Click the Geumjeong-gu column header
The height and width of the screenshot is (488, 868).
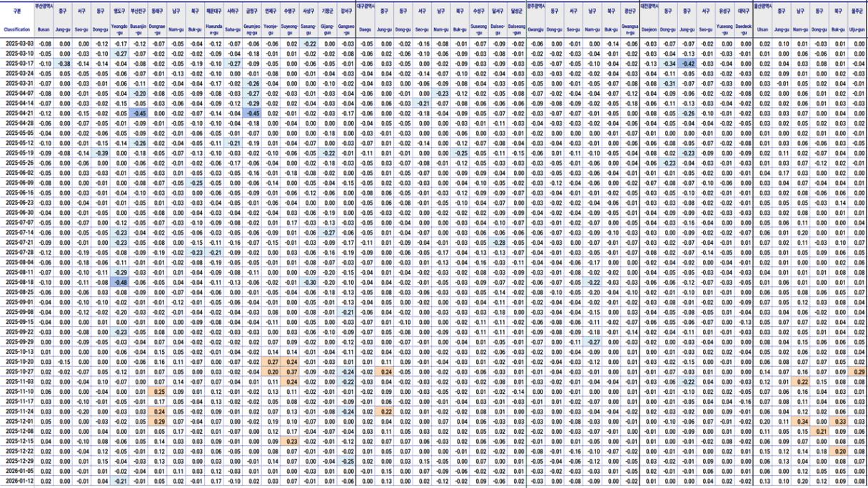[x=252, y=30]
